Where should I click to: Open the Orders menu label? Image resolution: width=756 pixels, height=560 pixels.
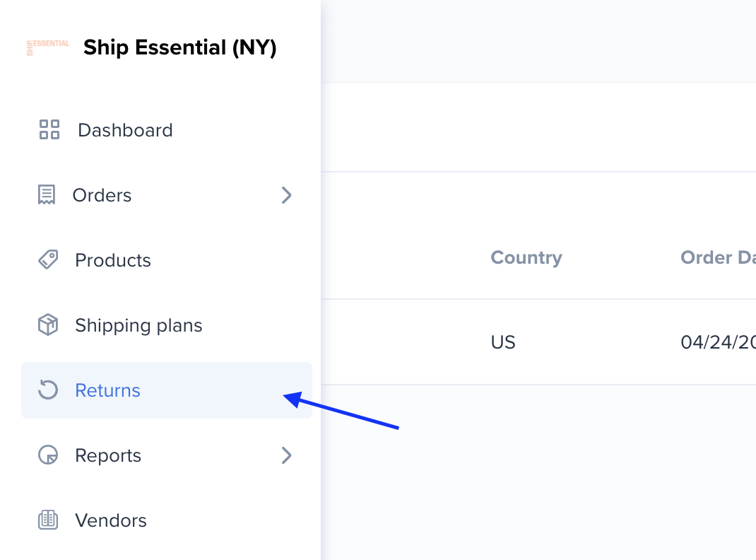click(x=102, y=195)
